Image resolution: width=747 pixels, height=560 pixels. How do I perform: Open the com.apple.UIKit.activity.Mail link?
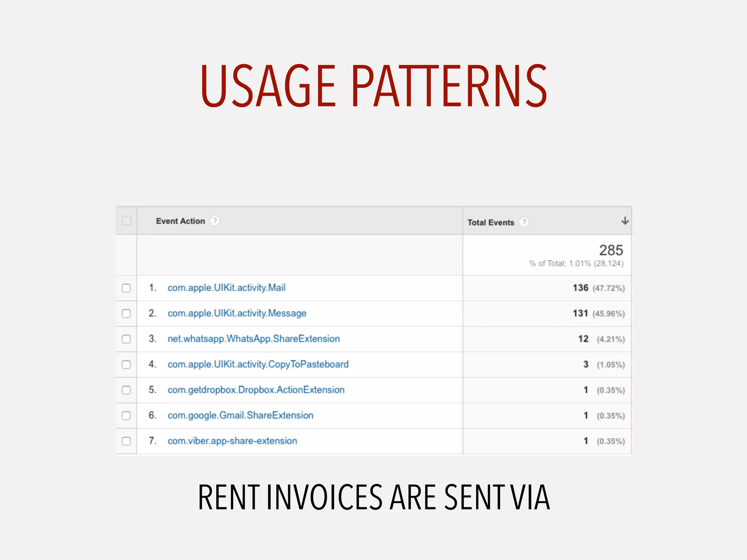(227, 288)
